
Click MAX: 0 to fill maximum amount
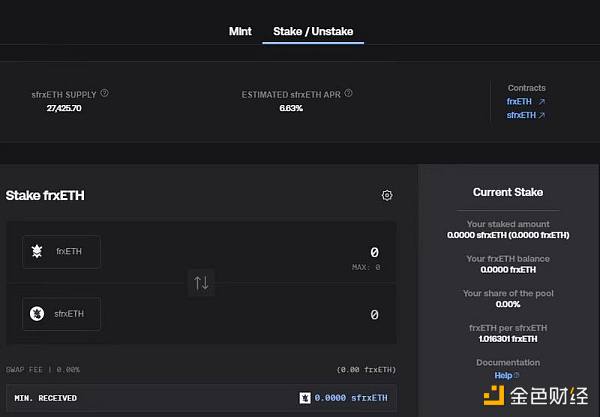(x=366, y=267)
